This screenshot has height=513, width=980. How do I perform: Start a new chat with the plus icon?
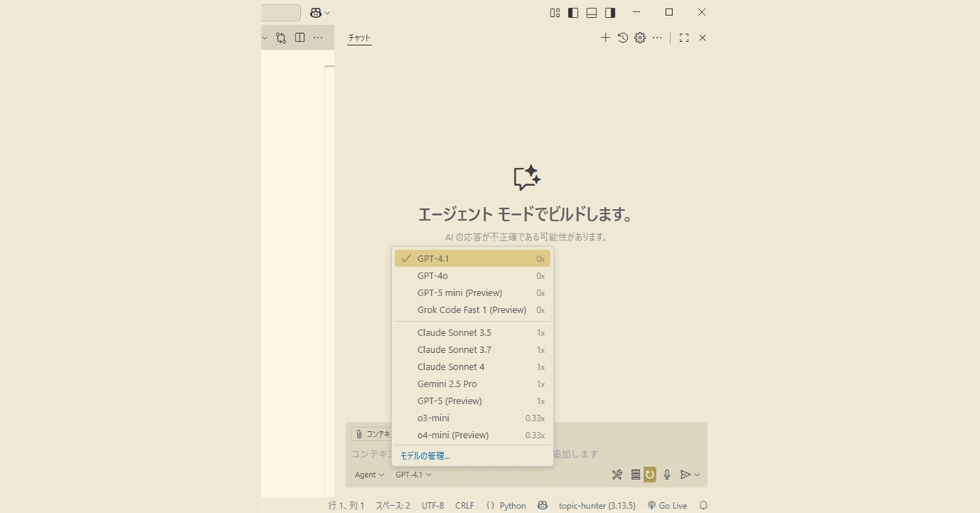[x=605, y=37]
